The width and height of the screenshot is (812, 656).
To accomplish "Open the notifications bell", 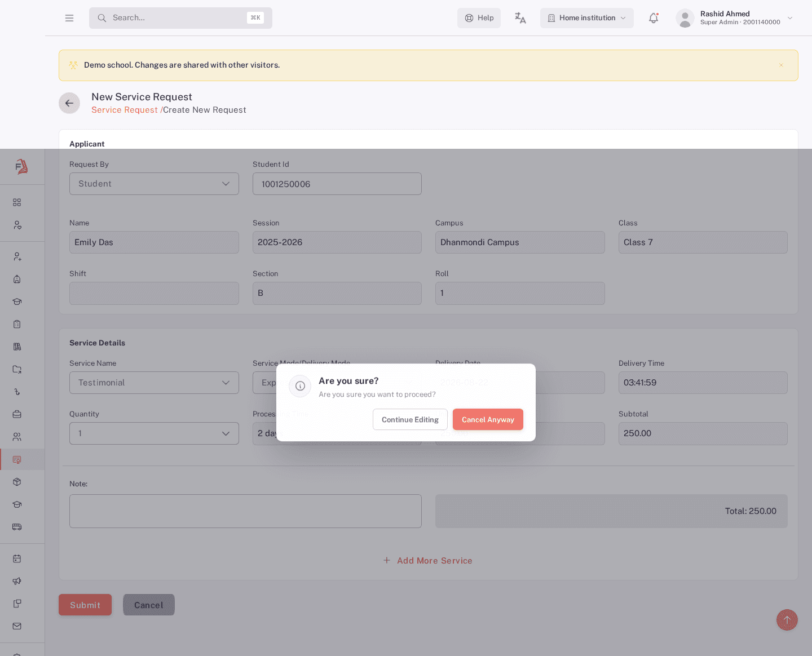I will [x=654, y=18].
